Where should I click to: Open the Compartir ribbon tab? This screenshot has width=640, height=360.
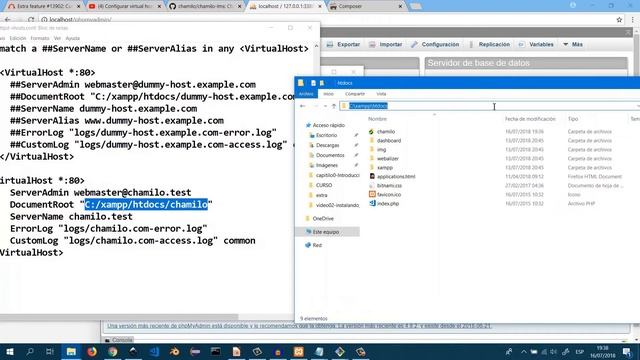pyautogui.click(x=355, y=94)
